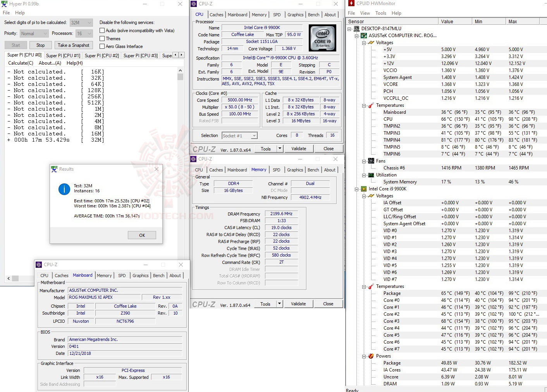Image resolution: width=547 pixels, height=392 pixels.
Task: Click the Sensor column header in HWMonitor
Action: click(x=392, y=22)
